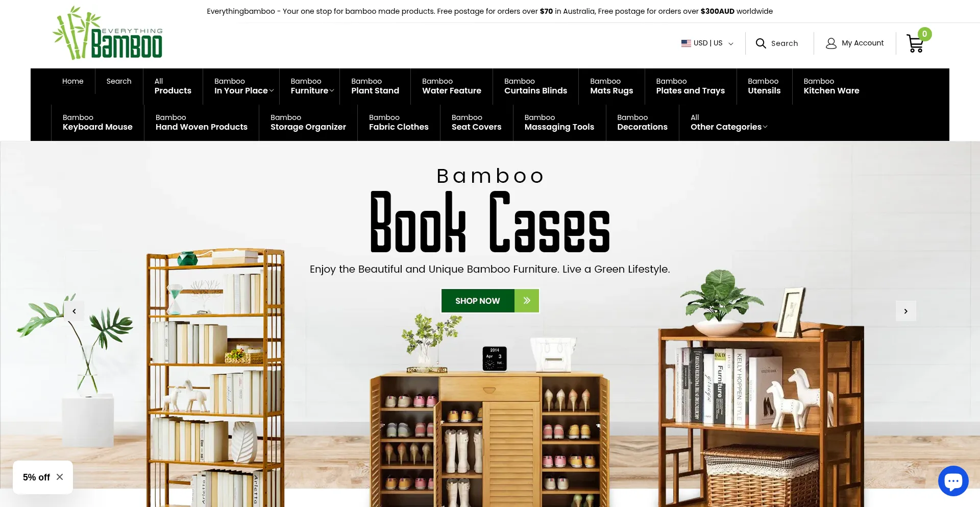This screenshot has height=507, width=980.
Task: Go to Home nav link
Action: point(73,81)
